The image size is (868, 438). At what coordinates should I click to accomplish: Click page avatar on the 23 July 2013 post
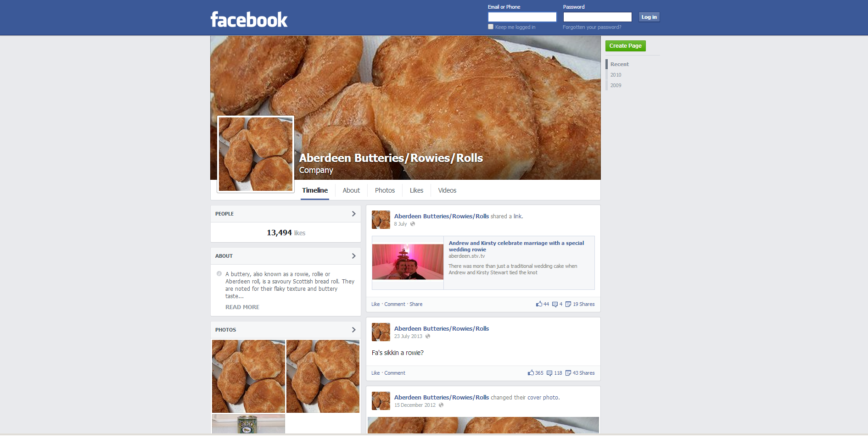[381, 332]
